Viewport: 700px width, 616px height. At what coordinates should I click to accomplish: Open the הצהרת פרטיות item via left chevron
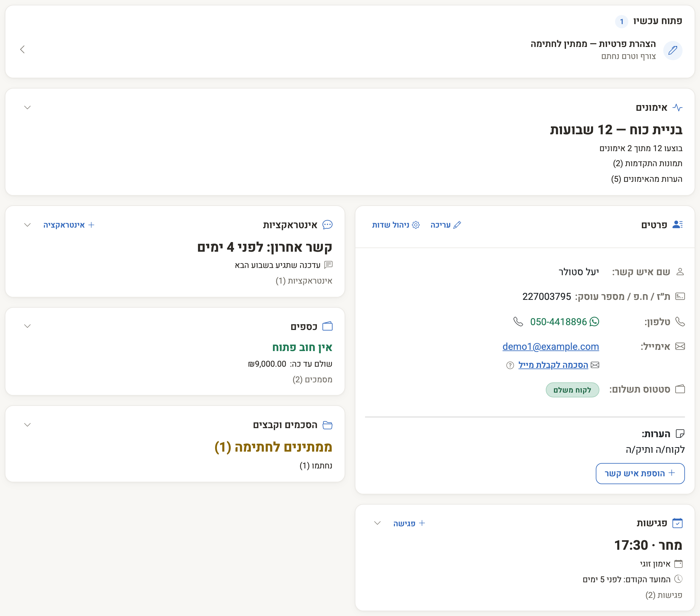[x=23, y=50]
